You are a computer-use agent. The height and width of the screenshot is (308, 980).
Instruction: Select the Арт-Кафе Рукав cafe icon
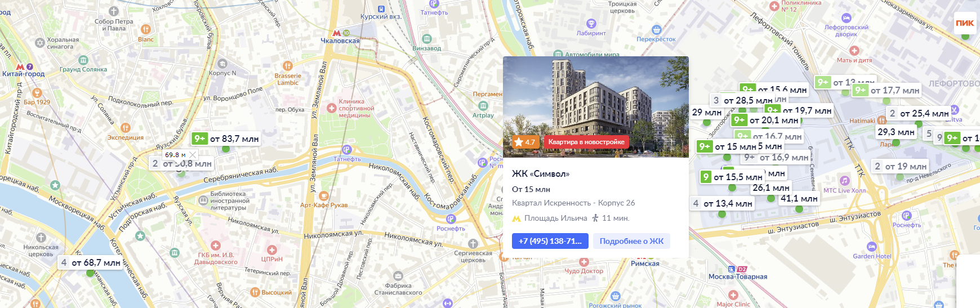tap(324, 196)
